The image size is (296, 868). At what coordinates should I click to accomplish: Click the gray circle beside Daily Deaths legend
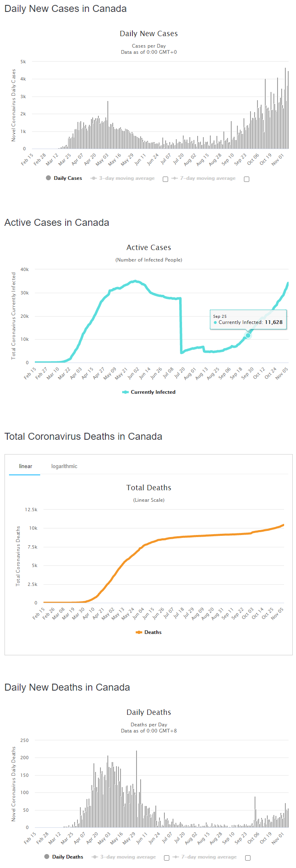click(47, 857)
